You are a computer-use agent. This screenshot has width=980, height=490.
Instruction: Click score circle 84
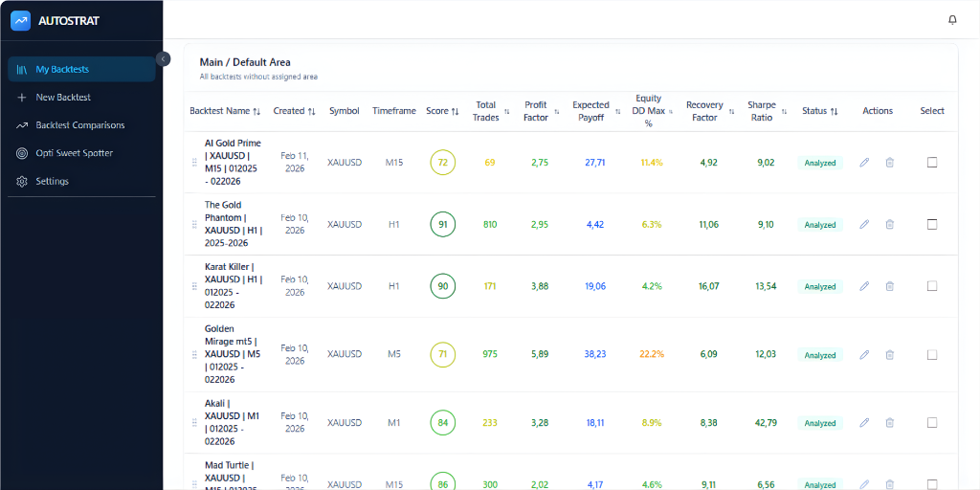click(443, 422)
